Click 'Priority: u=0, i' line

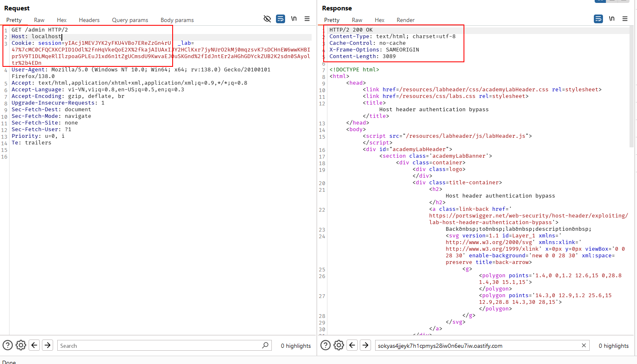point(38,136)
